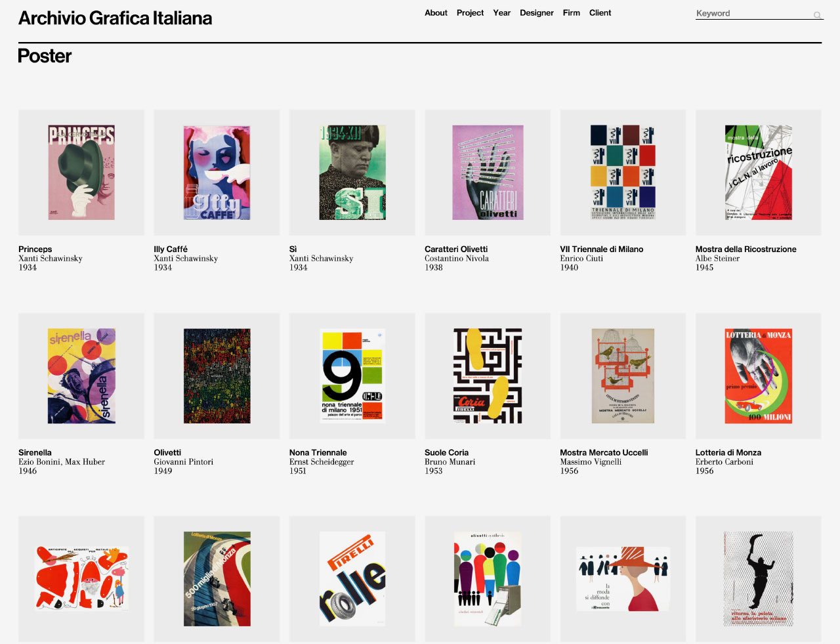Image resolution: width=840 pixels, height=644 pixels.
Task: Click designer Albe Steiner
Action: [x=717, y=259]
